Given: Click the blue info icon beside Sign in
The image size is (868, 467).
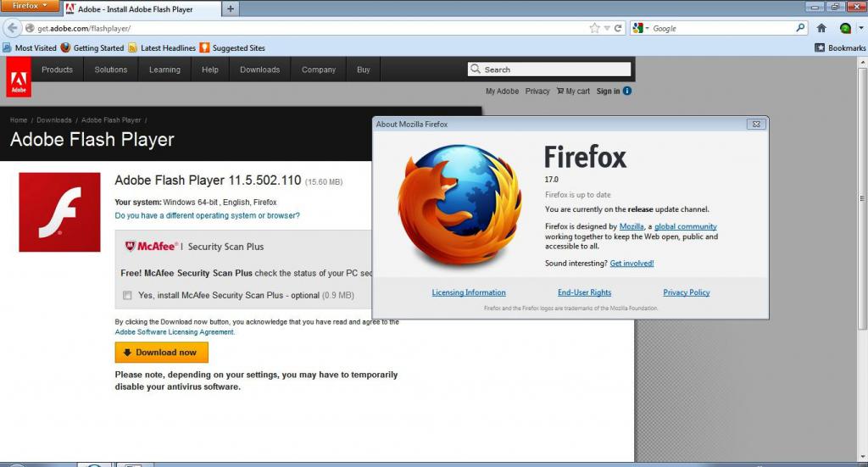Looking at the screenshot, I should click(x=627, y=91).
